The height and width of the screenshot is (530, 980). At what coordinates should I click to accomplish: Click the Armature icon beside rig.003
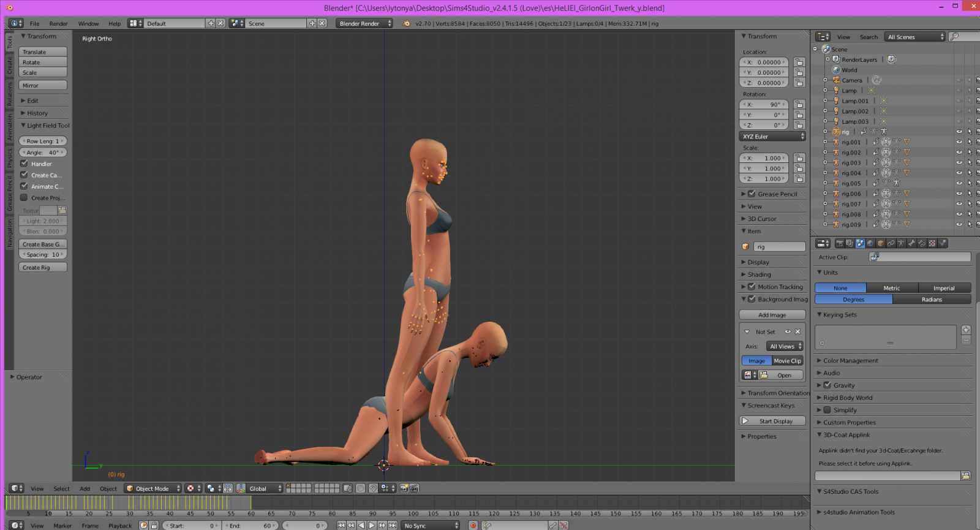835,163
